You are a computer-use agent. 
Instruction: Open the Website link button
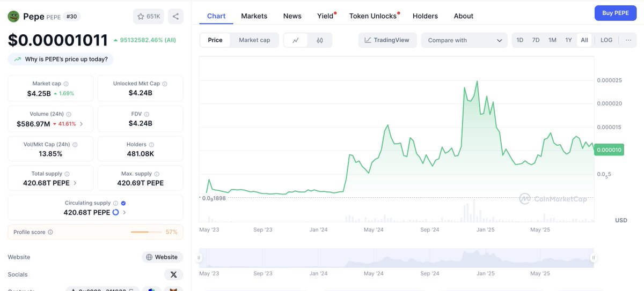pyautogui.click(x=163, y=257)
